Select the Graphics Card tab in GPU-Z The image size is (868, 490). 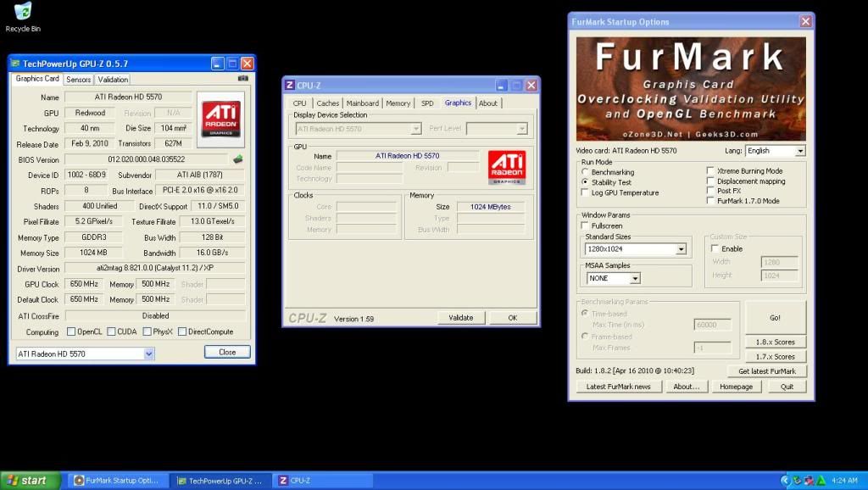tap(37, 79)
